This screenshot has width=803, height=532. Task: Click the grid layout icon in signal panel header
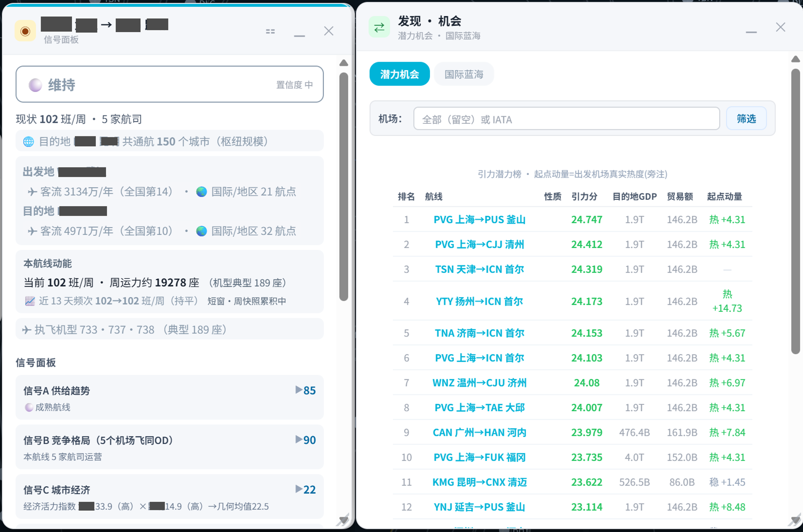click(x=270, y=31)
